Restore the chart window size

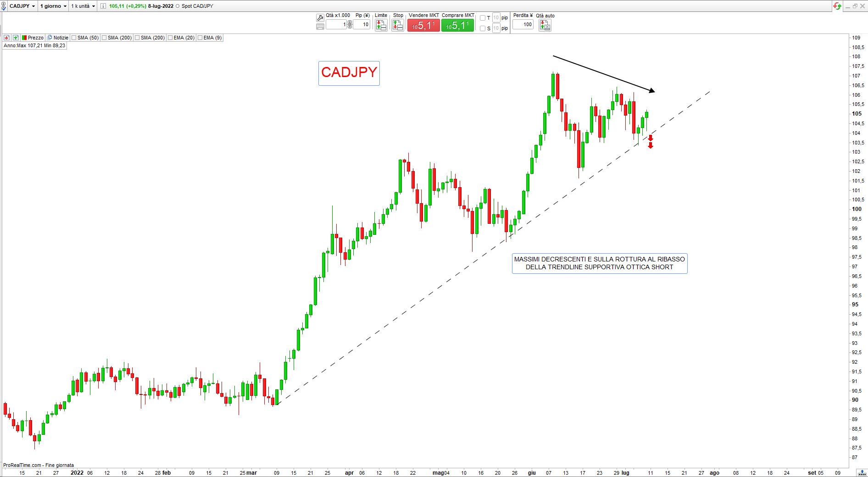pos(855,6)
